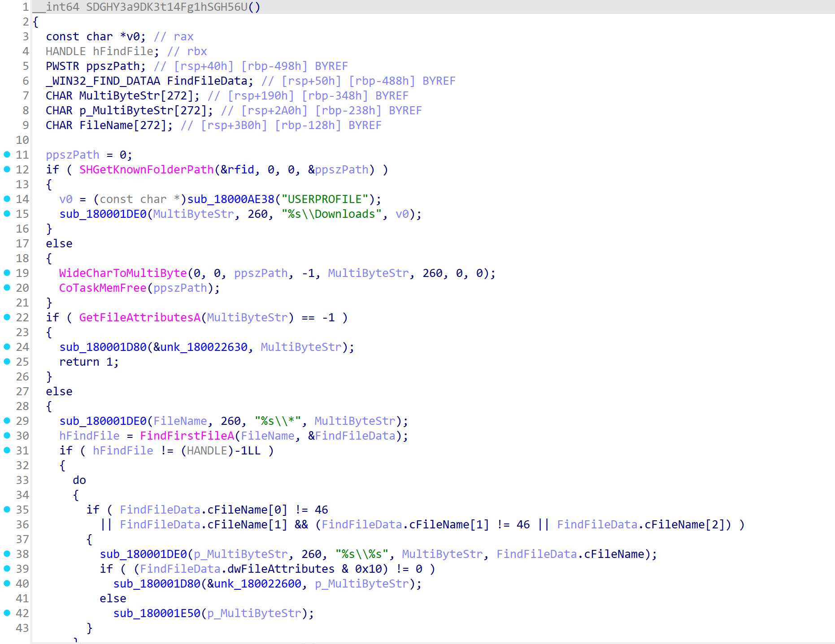Select the "else" keyword on line 17
835x644 pixels.
59,244
